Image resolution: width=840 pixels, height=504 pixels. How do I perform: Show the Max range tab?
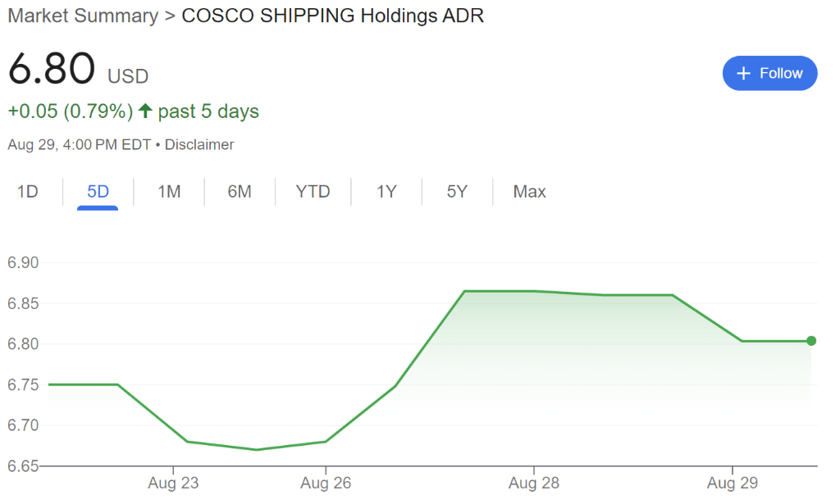pos(529,192)
